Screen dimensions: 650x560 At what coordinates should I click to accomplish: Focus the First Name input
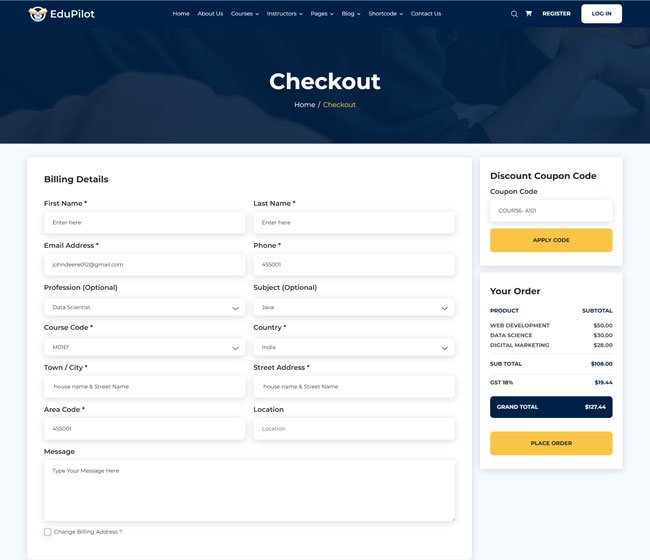[145, 223]
